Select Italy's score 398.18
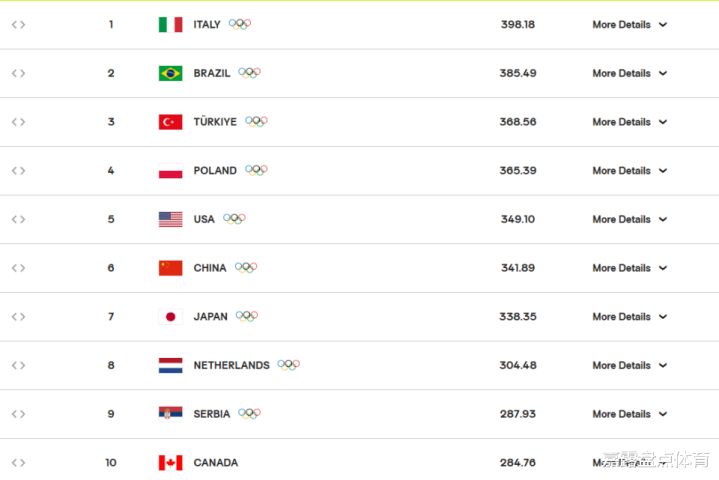The height and width of the screenshot is (480, 719). pyautogui.click(x=517, y=24)
